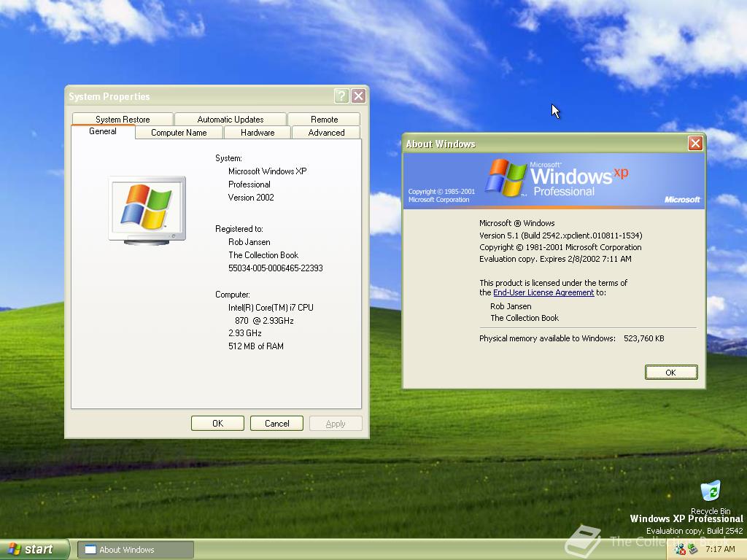747x560 pixels.
Task: Click the help question mark in System Properties
Action: pos(341,96)
